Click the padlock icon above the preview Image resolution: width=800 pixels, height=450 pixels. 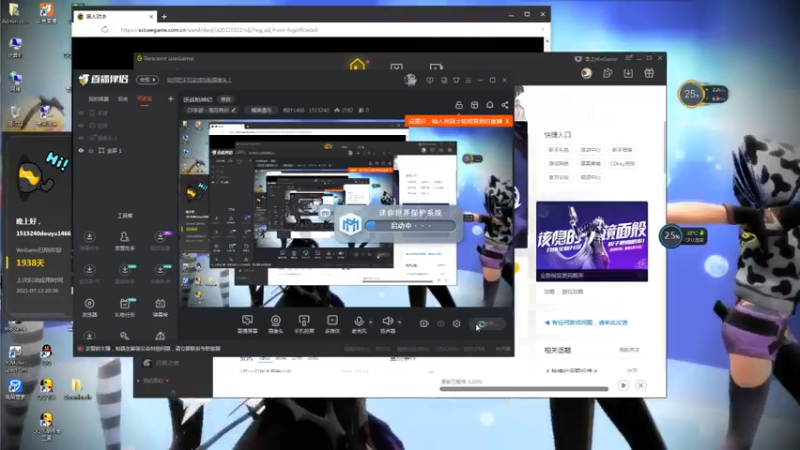point(459,105)
